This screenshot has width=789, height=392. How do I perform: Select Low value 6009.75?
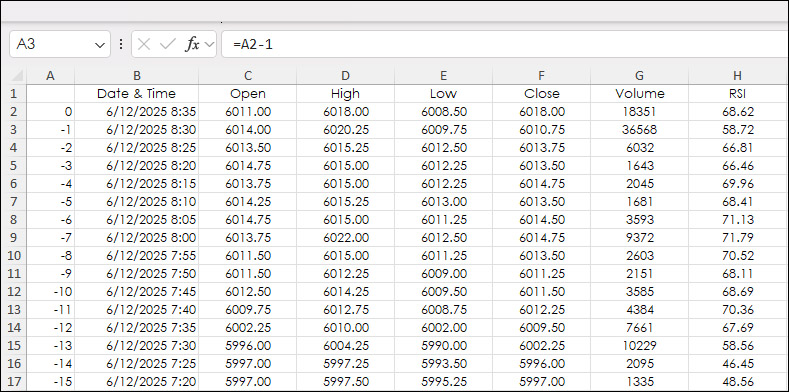click(x=443, y=130)
